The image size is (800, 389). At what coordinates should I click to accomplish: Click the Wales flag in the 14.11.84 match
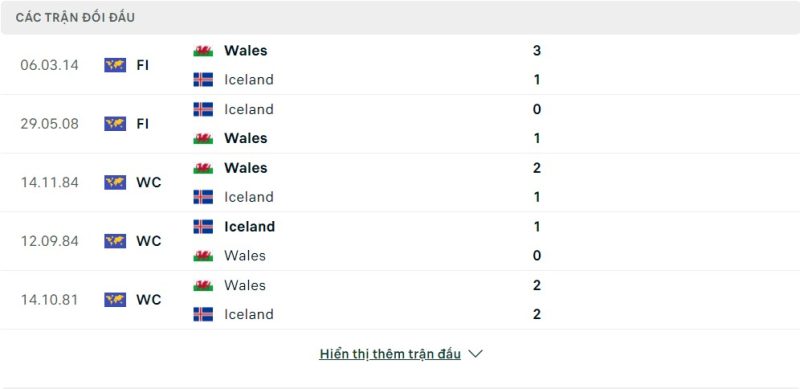[203, 168]
